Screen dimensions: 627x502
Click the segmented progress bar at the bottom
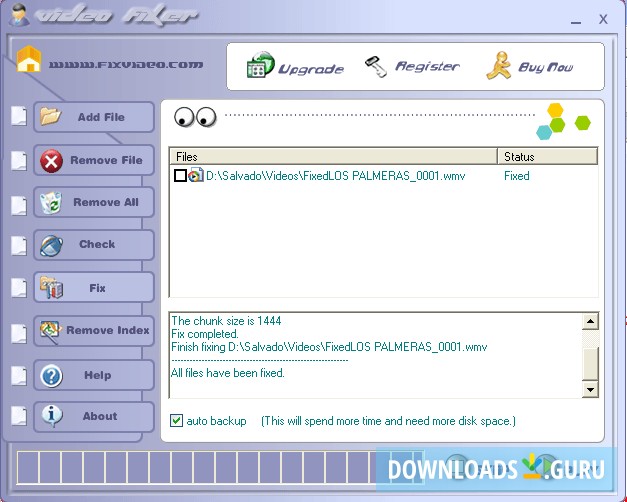pyautogui.click(x=220, y=467)
